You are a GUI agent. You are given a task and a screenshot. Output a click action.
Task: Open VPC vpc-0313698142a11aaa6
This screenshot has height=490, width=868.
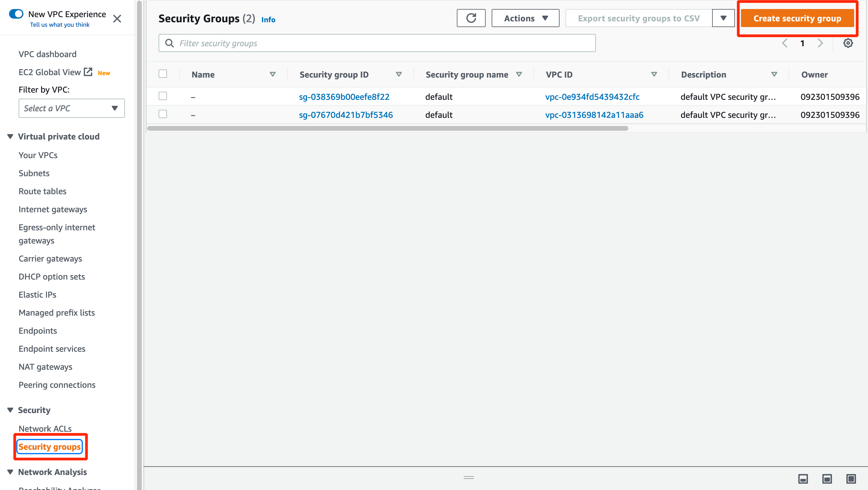pos(594,115)
